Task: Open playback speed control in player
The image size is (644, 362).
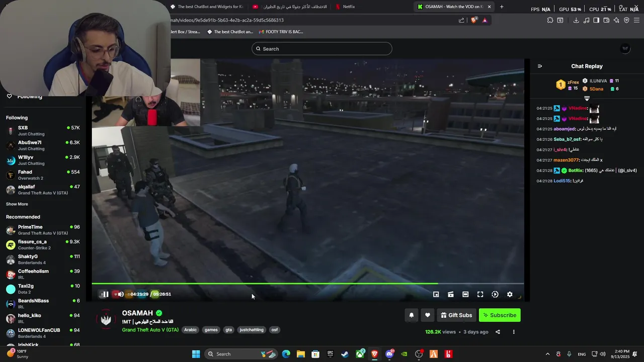Action: point(495,295)
